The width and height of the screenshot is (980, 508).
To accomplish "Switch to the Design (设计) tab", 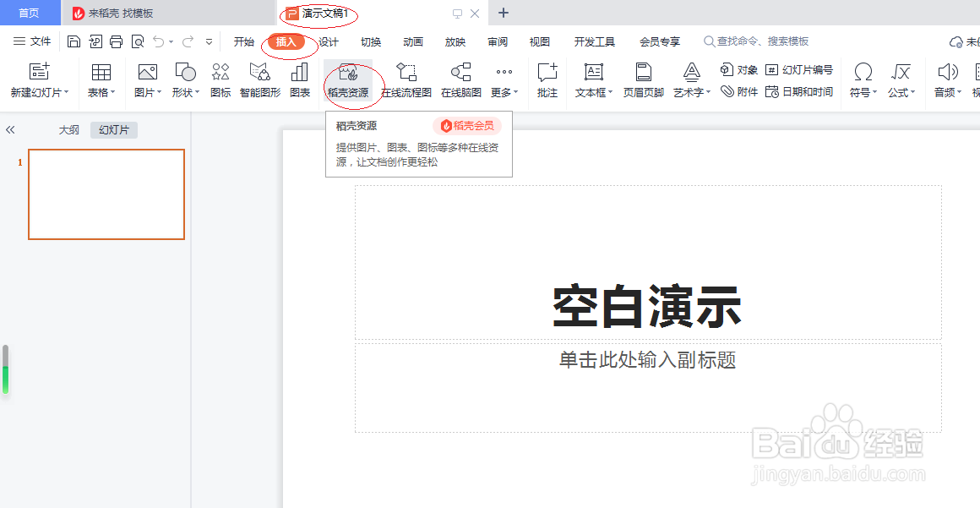I will 329,42.
